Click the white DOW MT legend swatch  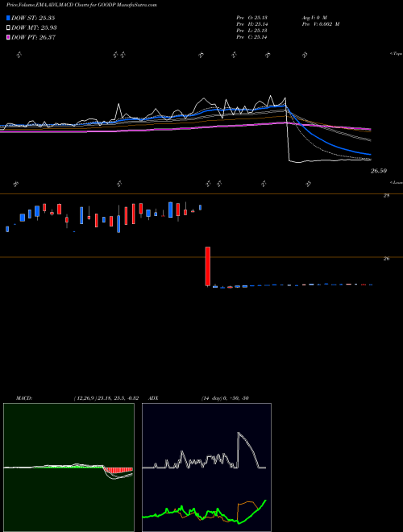tap(8, 28)
